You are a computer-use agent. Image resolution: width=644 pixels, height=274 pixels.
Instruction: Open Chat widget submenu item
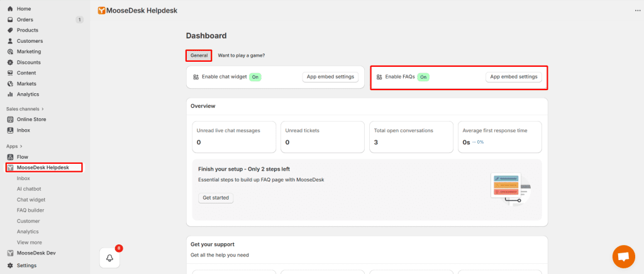coord(31,200)
